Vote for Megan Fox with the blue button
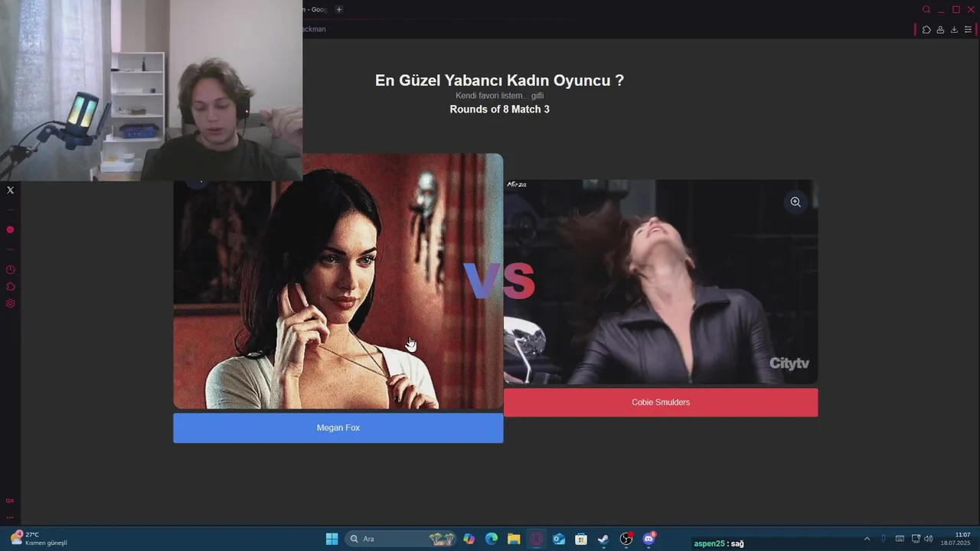Viewport: 980px width, 551px height. tap(338, 428)
